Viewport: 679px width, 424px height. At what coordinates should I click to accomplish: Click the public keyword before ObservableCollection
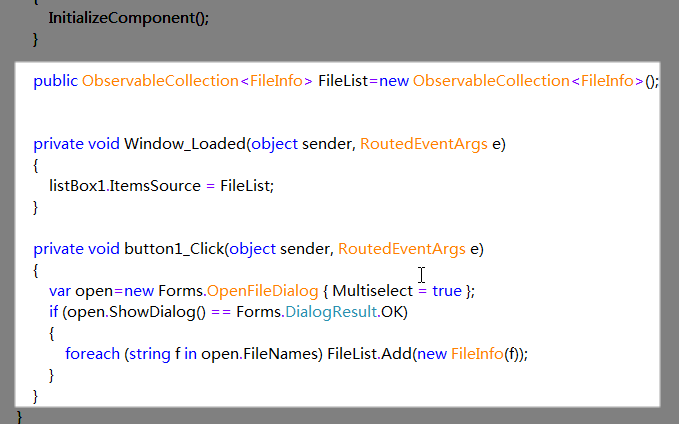point(55,81)
